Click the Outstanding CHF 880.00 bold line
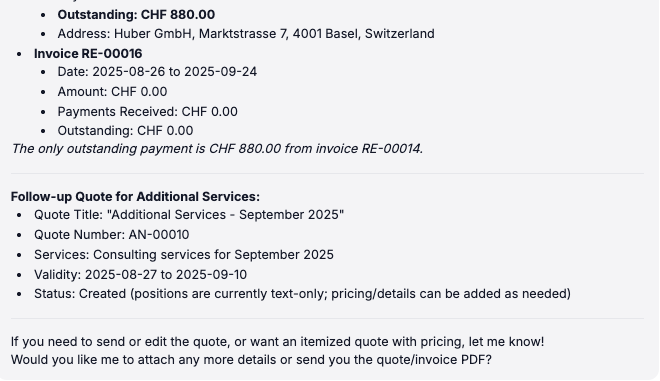 (x=136, y=15)
